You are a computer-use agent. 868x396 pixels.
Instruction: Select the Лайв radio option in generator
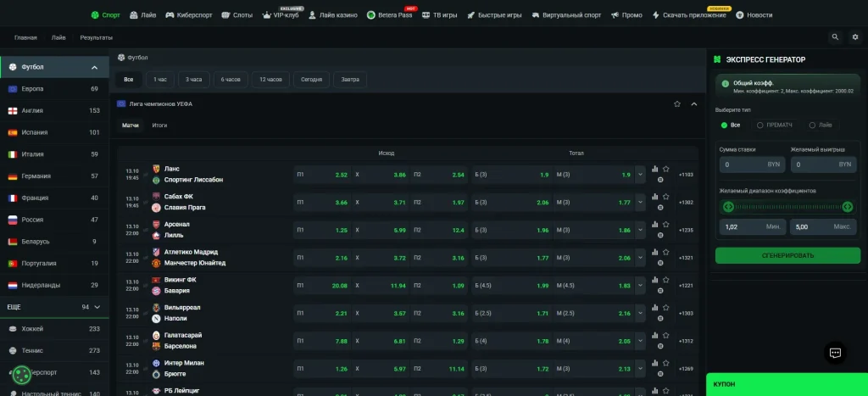click(x=812, y=125)
